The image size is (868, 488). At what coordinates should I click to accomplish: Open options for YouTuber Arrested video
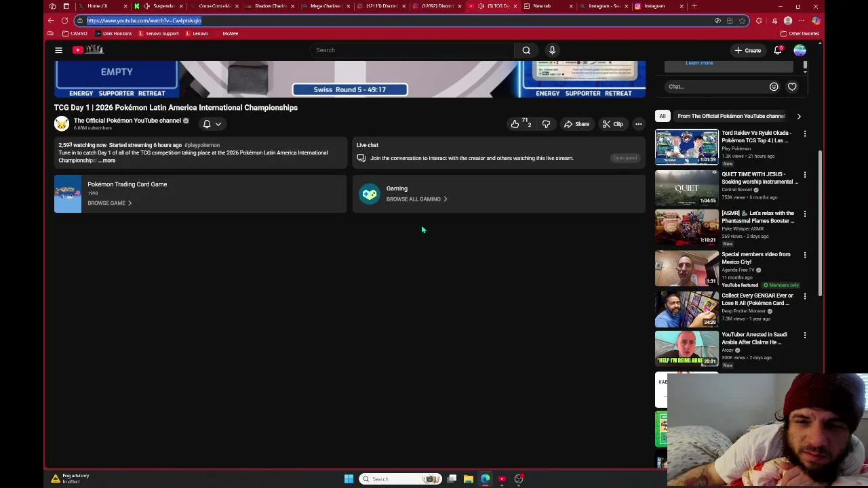805,335
